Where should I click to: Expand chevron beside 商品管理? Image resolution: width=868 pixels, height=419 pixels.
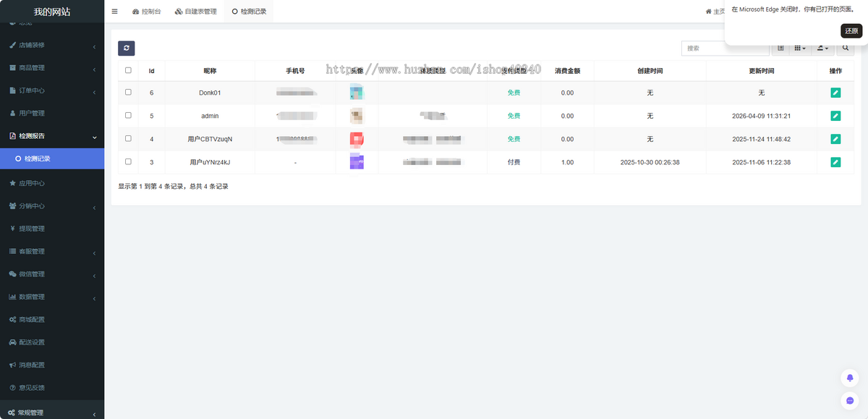coord(95,69)
